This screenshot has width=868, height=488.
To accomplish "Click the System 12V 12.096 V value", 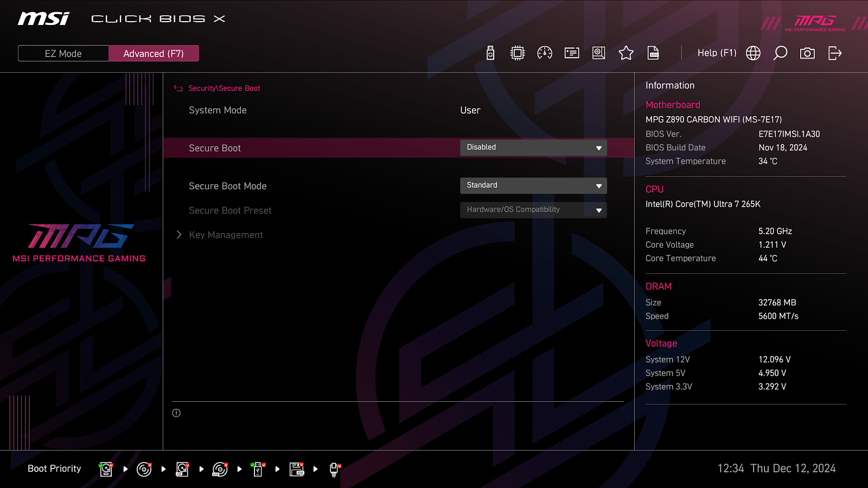I will [x=775, y=359].
